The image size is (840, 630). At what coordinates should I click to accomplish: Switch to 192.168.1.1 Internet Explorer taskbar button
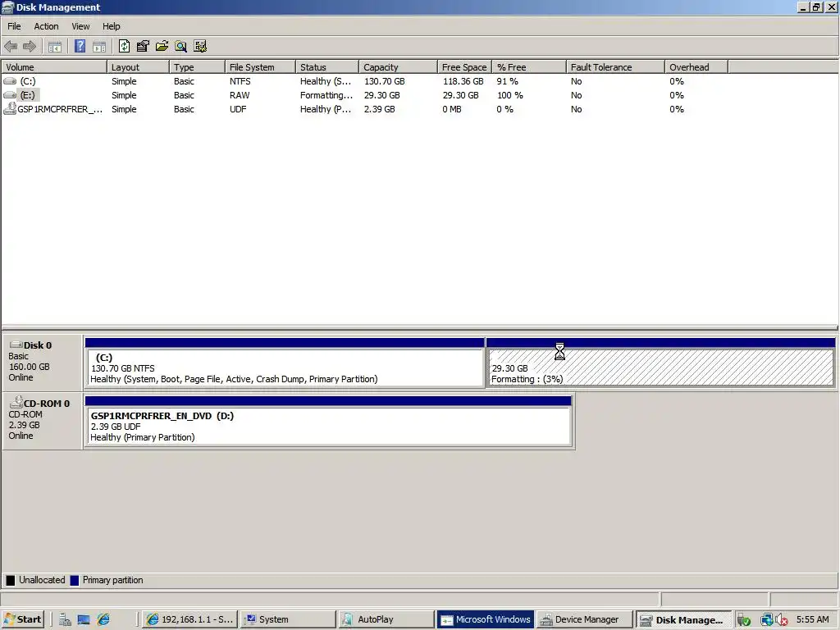coord(190,619)
